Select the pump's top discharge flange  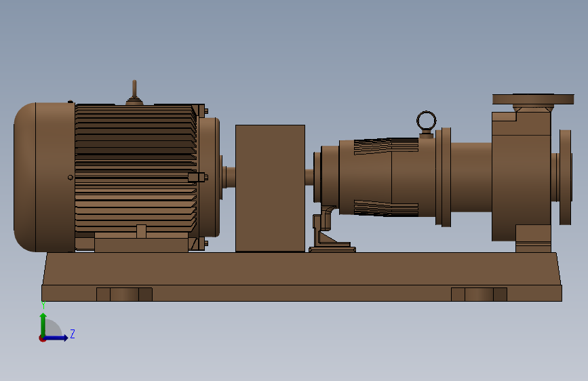(x=533, y=99)
